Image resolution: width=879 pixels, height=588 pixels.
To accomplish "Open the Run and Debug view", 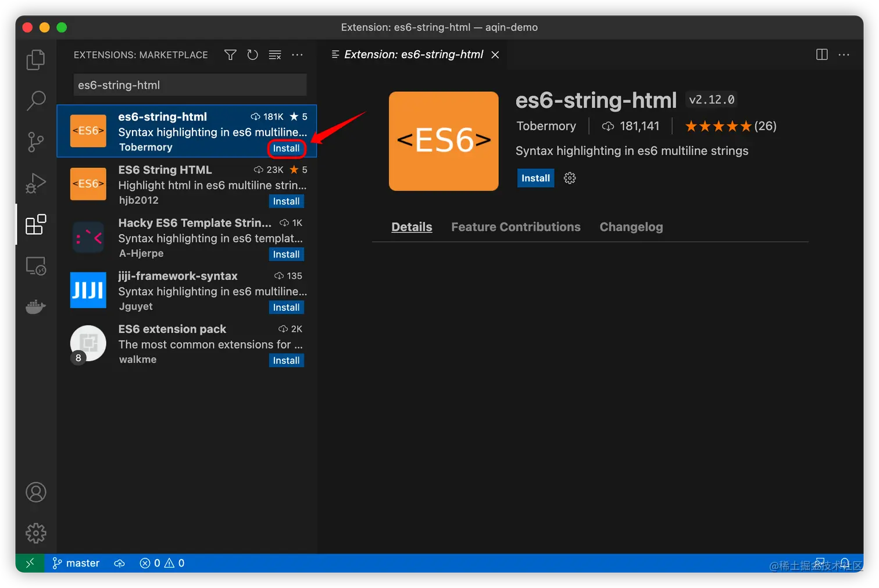I will click(x=35, y=184).
